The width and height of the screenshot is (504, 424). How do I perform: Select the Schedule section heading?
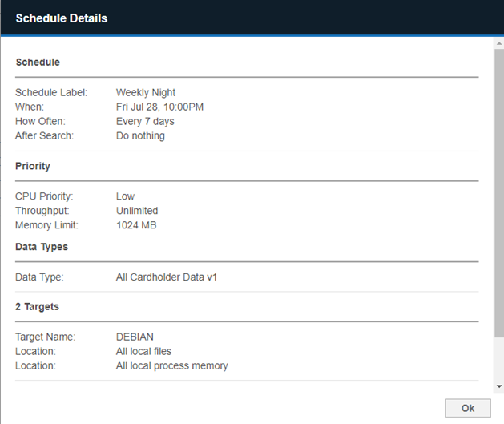click(x=38, y=62)
